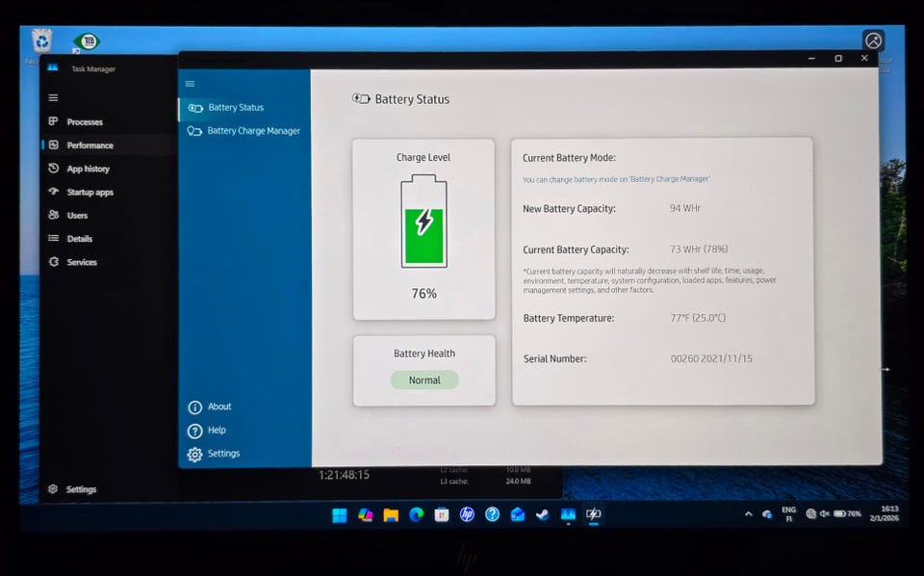Open File Explorer from the taskbar
This screenshot has height=576, width=924.
(391, 515)
